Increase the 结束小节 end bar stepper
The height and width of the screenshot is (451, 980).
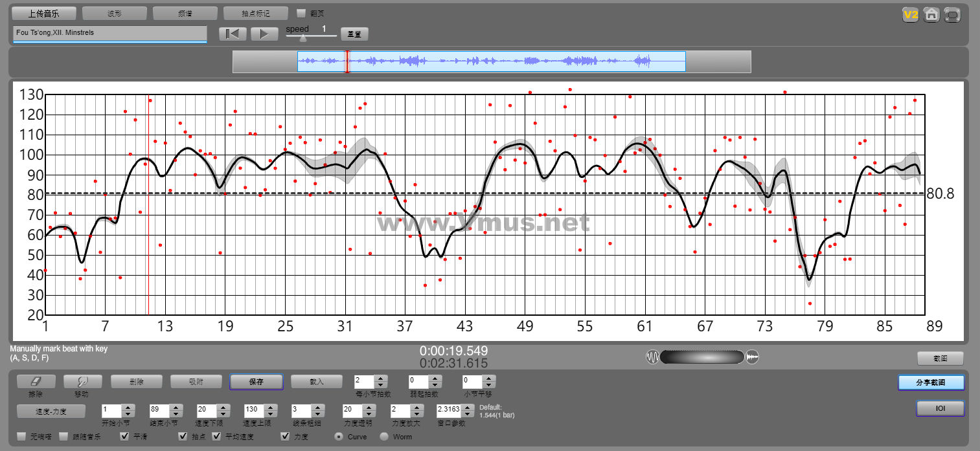click(x=176, y=408)
